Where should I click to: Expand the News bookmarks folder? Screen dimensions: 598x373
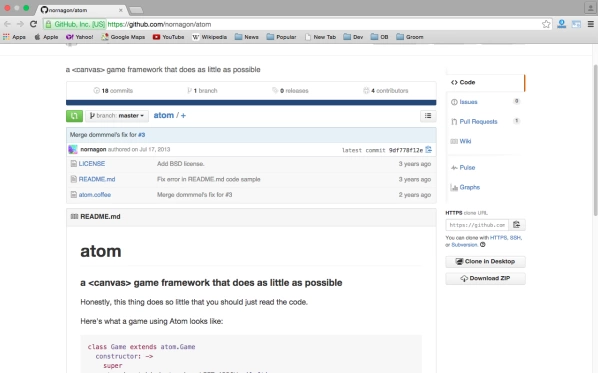247,37
